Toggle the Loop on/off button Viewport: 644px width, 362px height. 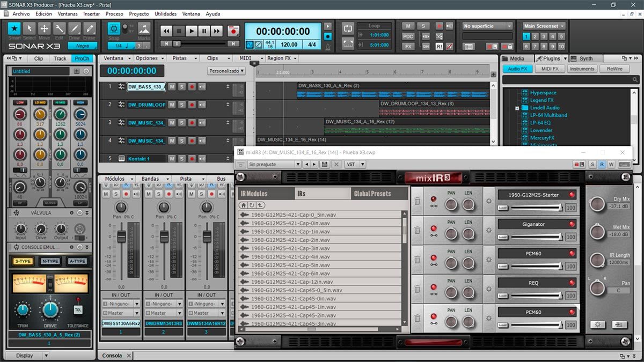pos(348,28)
